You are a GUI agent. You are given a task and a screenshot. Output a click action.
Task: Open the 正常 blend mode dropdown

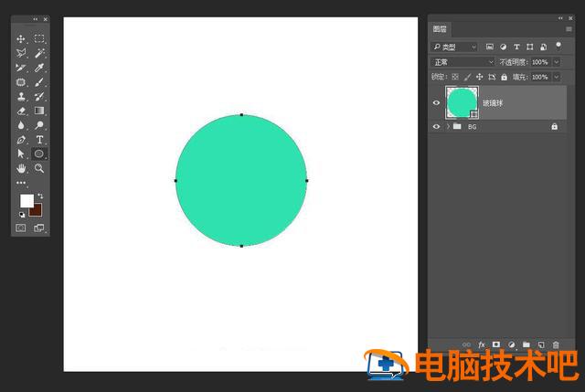click(x=463, y=62)
